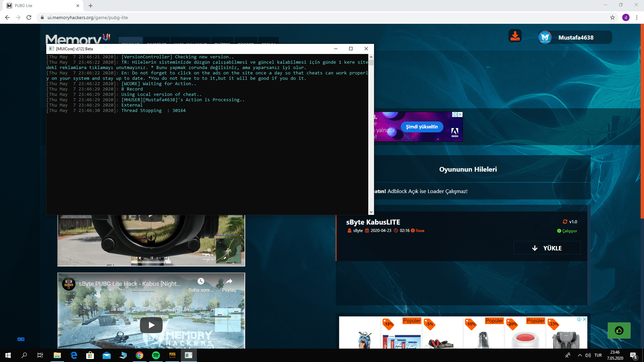Close the PUBG Lite browser tab

(x=78, y=6)
